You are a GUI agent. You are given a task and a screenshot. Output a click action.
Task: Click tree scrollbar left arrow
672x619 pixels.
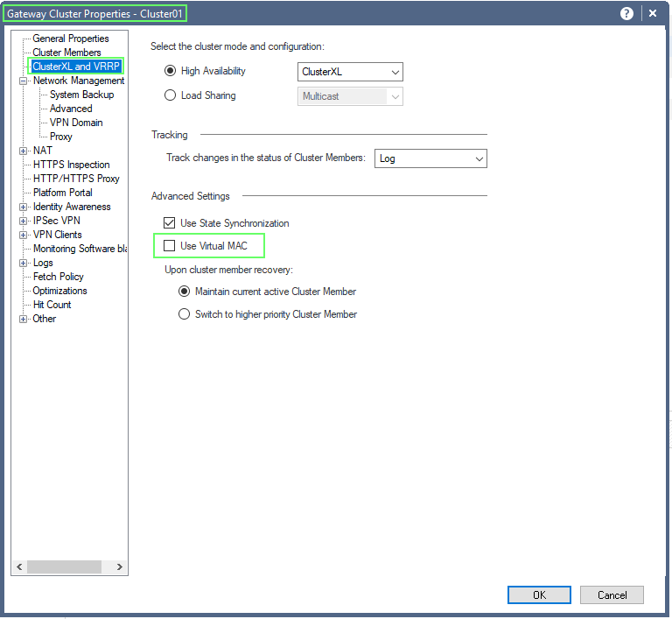(19, 567)
